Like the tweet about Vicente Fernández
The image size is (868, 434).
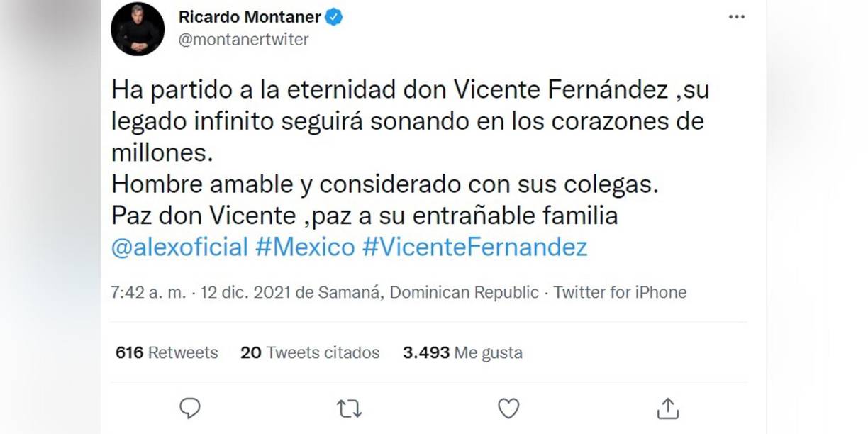point(508,408)
